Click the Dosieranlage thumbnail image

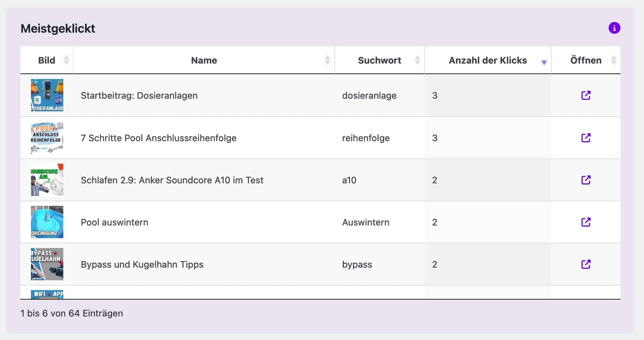pos(47,95)
